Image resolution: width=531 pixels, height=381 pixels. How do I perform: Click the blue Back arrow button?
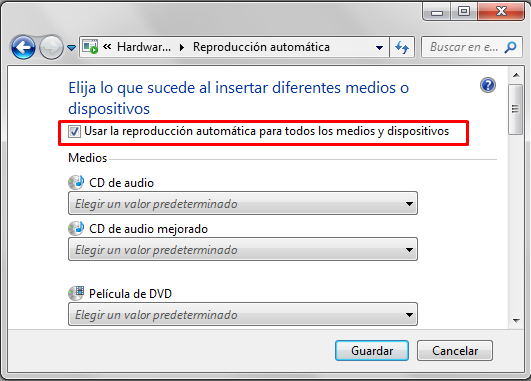coord(23,47)
